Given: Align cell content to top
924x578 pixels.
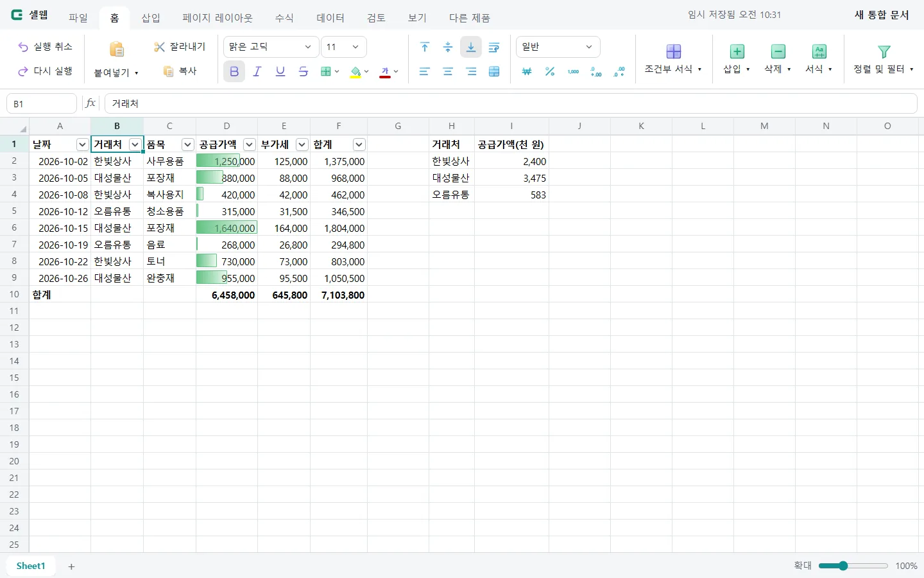Looking at the screenshot, I should pyautogui.click(x=425, y=47).
